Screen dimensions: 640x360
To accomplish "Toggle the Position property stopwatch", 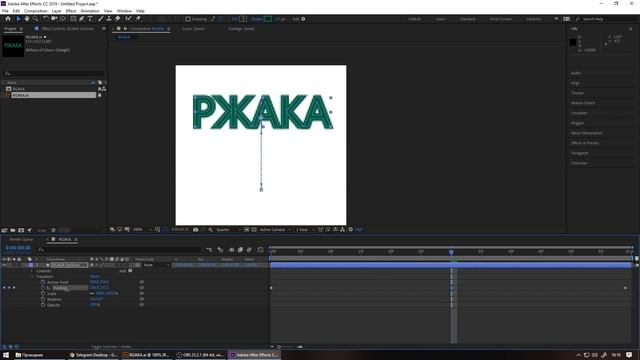I will click(43, 288).
